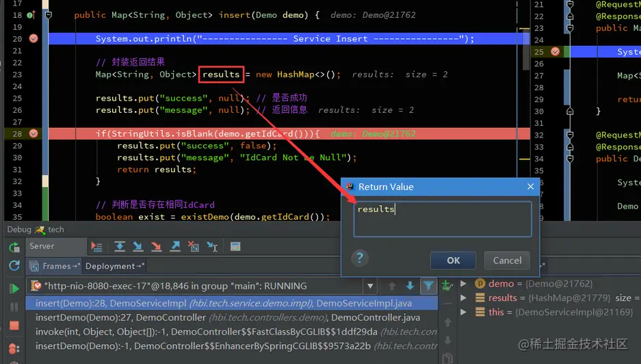Toggle fold marker at line 34 in right editor

coord(570,159)
